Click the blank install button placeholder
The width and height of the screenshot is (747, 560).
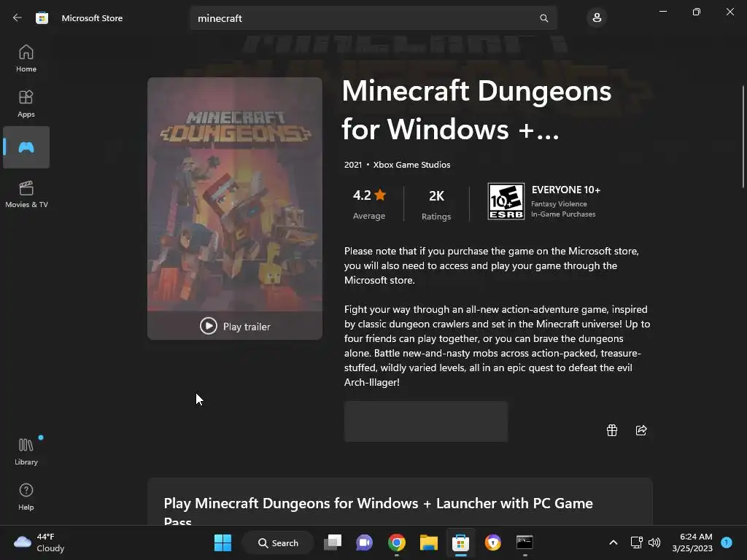click(x=426, y=421)
